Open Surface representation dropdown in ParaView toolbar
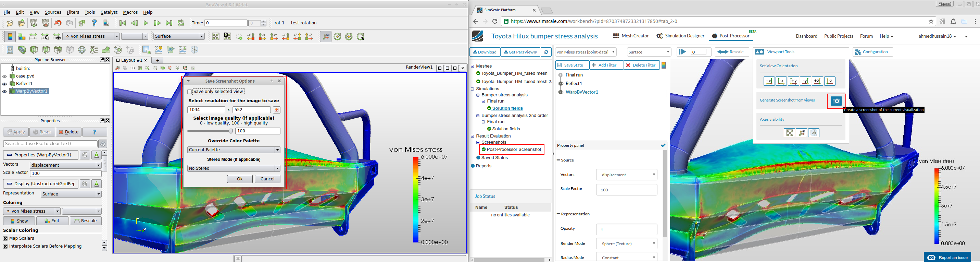 pos(179,37)
